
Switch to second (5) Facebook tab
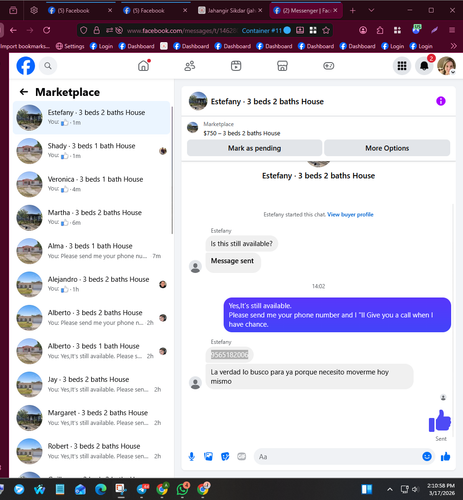pos(155,11)
